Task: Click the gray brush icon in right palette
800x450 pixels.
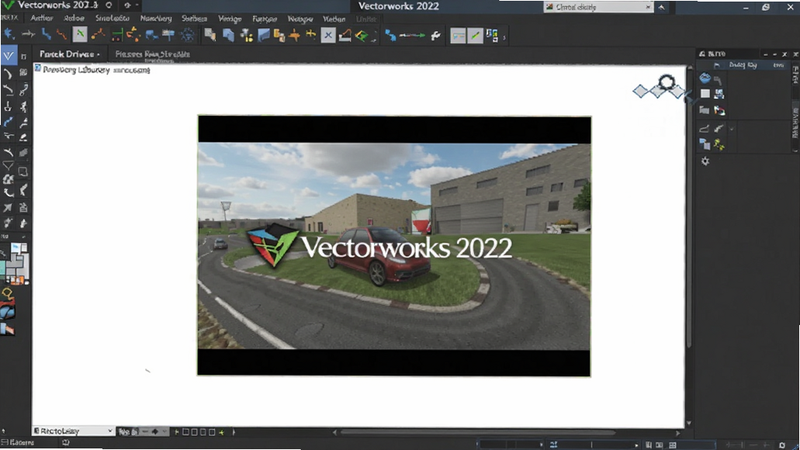Action: (719, 129)
